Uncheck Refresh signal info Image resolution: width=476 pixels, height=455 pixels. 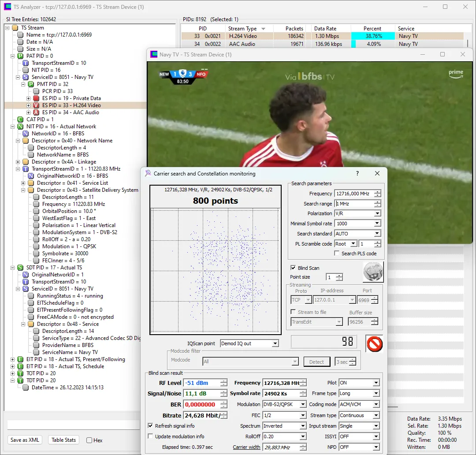(151, 426)
